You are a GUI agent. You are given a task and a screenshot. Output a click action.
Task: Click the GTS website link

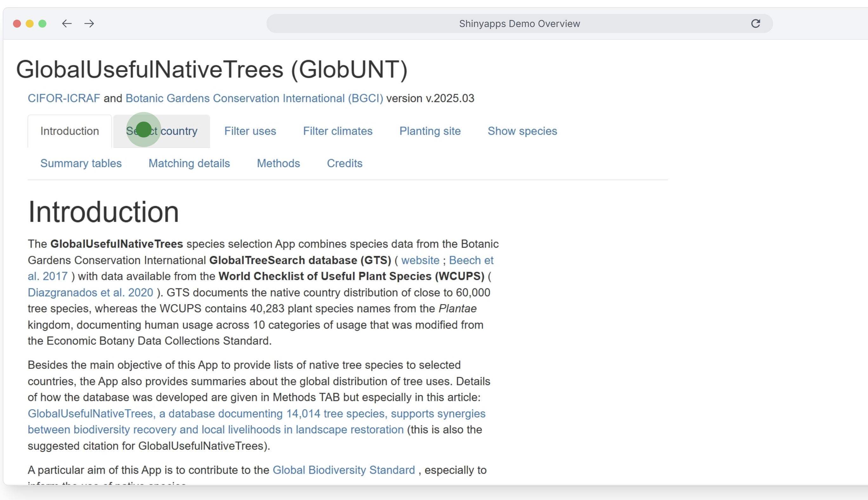420,260
